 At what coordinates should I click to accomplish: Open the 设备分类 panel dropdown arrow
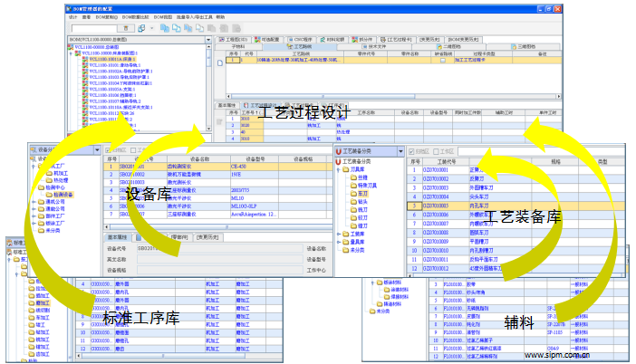pyautogui.click(x=96, y=149)
